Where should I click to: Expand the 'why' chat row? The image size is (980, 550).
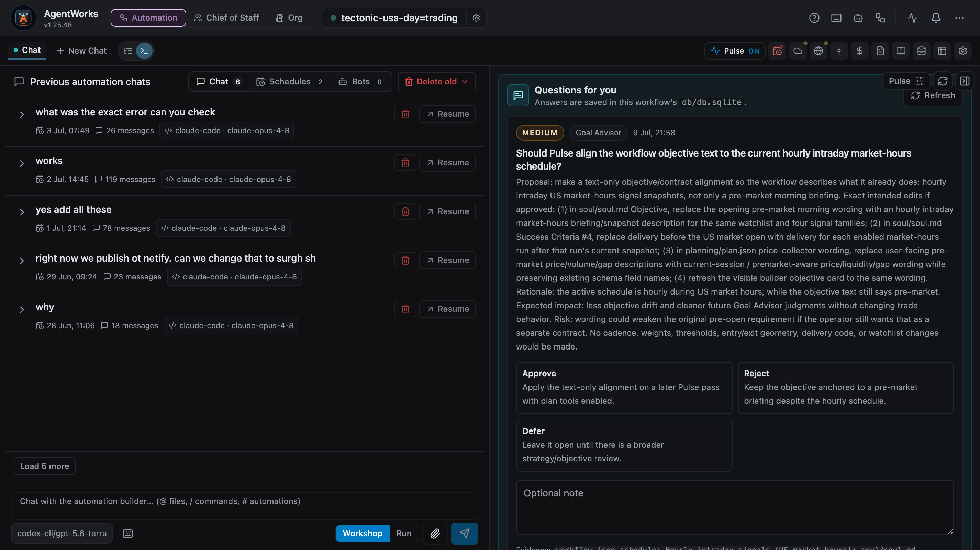click(22, 309)
